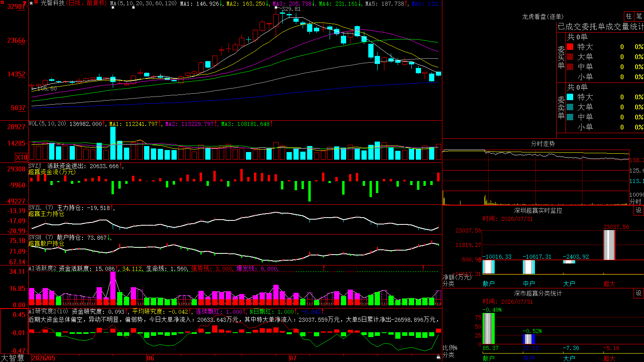Click the 深市超赢分类统计 panel title
The width and height of the screenshot is (644, 362).
pyautogui.click(x=538, y=293)
